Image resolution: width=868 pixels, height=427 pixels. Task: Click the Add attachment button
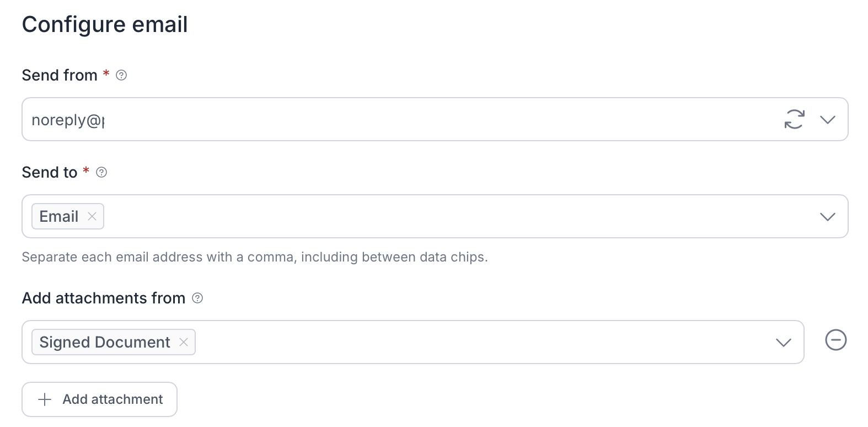click(100, 399)
